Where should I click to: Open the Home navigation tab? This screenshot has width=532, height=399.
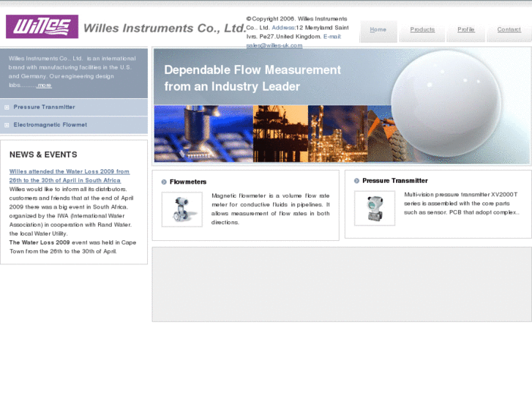coord(378,29)
